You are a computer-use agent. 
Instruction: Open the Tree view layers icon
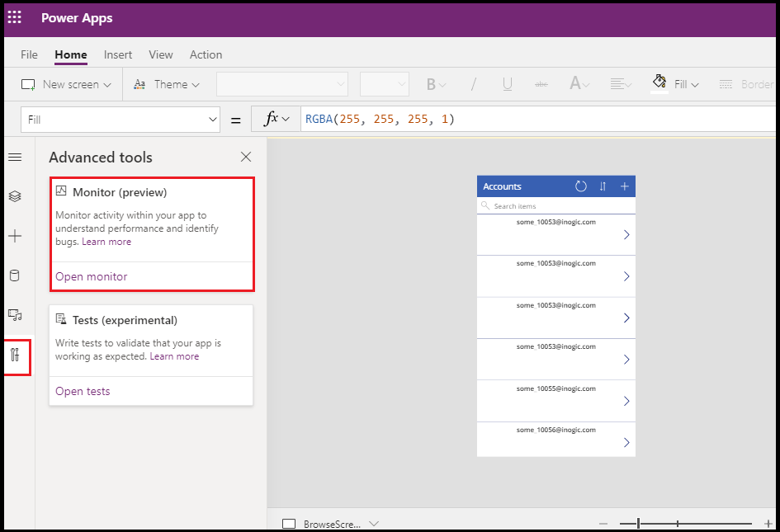tap(15, 196)
